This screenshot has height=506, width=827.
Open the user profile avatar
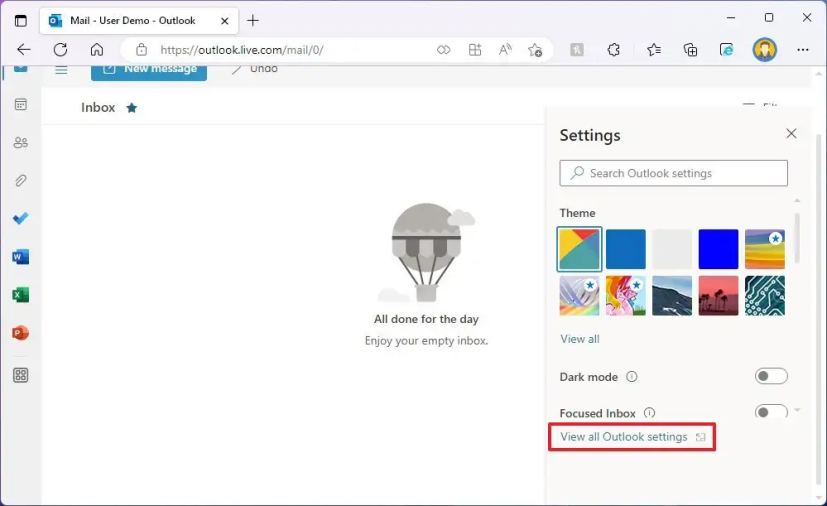pyautogui.click(x=764, y=50)
